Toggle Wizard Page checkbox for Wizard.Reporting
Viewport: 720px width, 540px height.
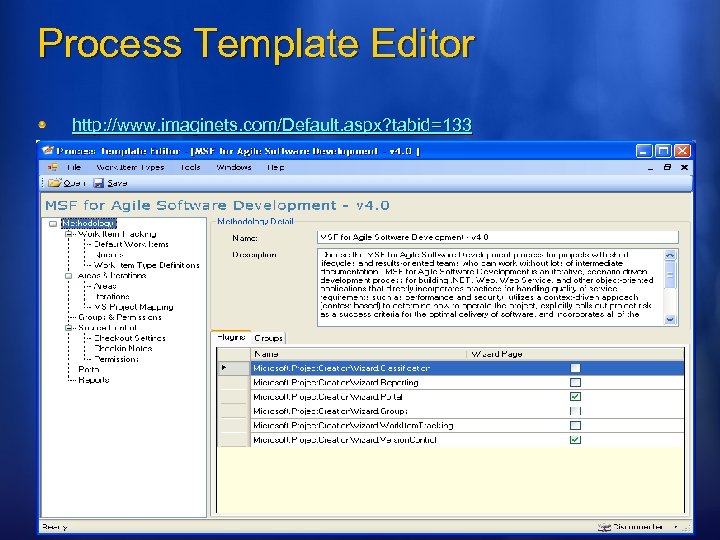[x=575, y=382]
